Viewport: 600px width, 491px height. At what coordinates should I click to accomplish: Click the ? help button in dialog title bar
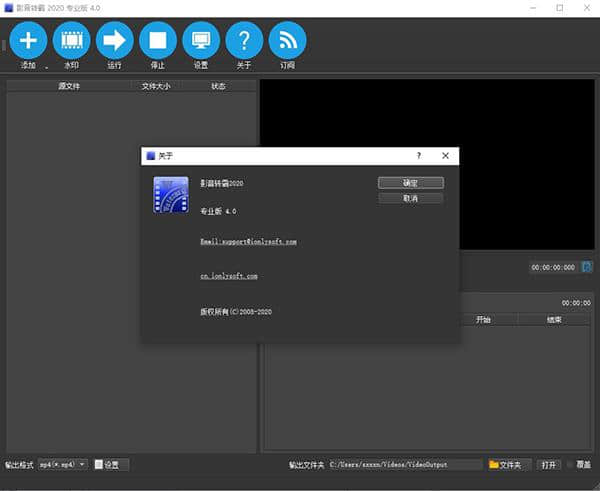[x=418, y=156]
